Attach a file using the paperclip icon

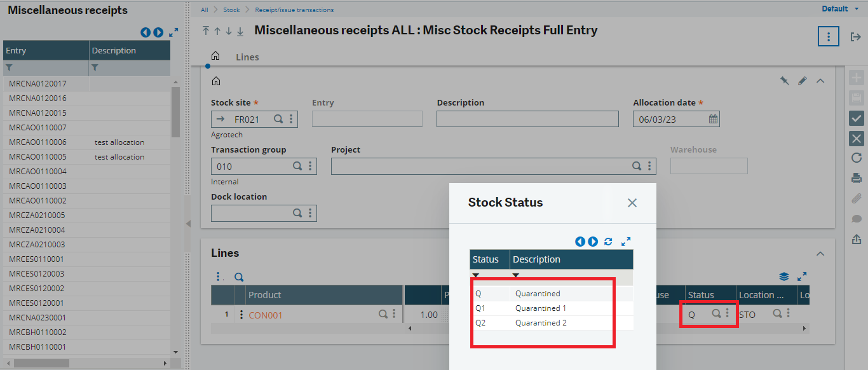(x=856, y=198)
